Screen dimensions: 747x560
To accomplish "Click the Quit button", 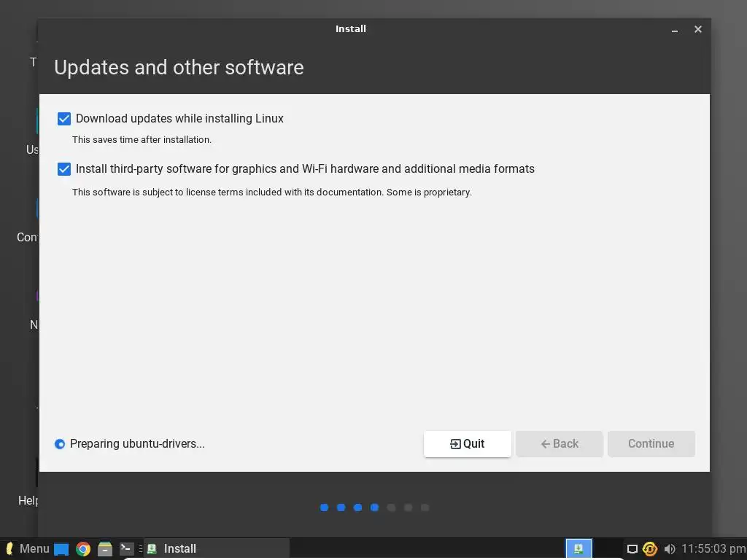I will tap(467, 444).
